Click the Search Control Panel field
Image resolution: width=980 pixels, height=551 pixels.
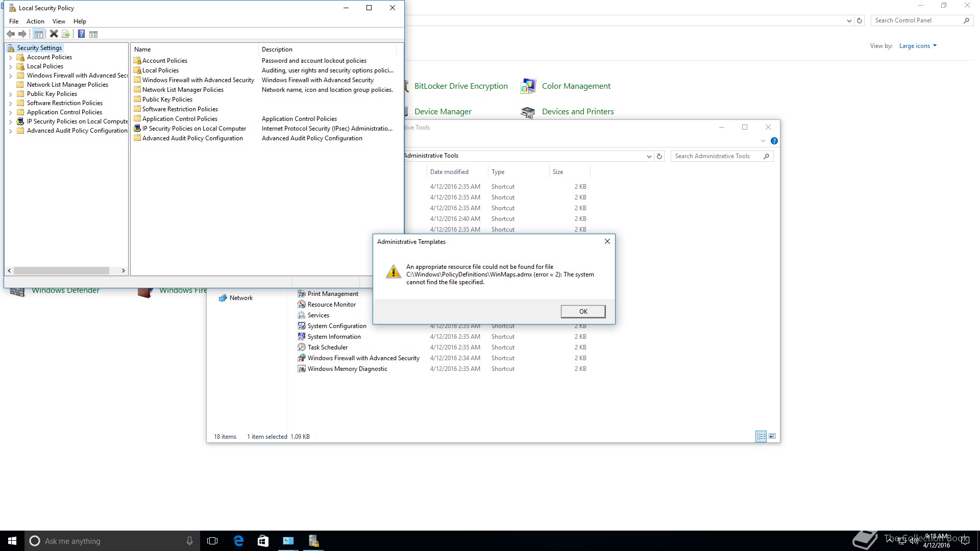click(917, 20)
